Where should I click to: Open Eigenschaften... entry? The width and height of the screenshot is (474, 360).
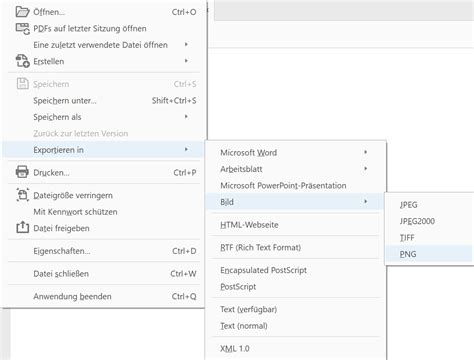point(104,251)
